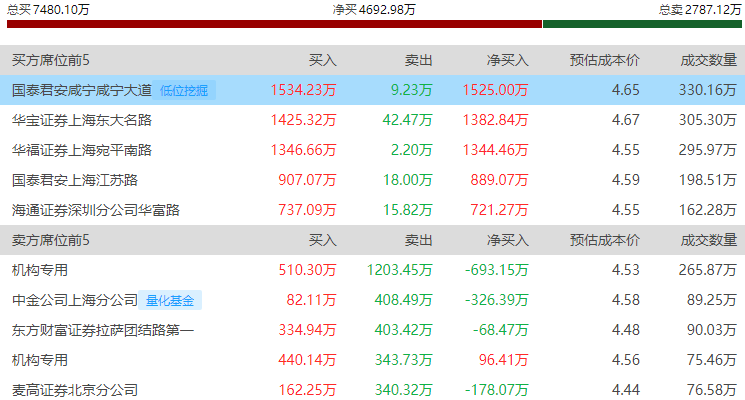Screen dimensions: 745x400
Task: Select row 东方财富证券拉萨团结路第一
Action: (x=372, y=330)
